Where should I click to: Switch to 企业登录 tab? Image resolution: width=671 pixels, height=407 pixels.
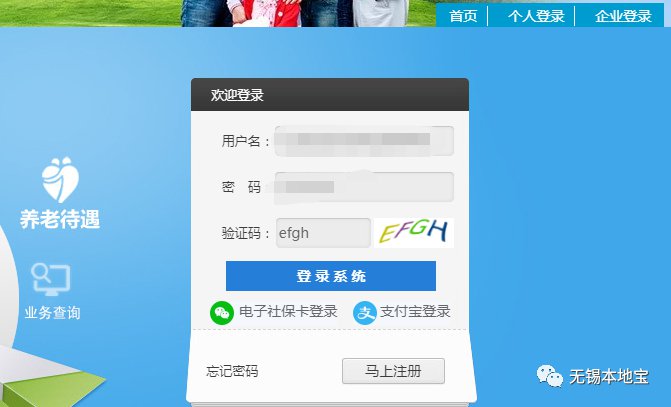point(623,16)
